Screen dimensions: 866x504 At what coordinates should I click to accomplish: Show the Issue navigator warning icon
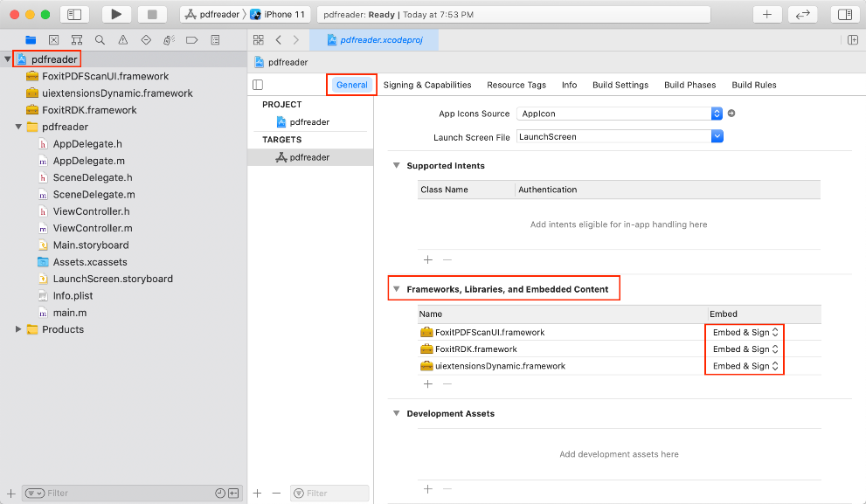pos(122,40)
